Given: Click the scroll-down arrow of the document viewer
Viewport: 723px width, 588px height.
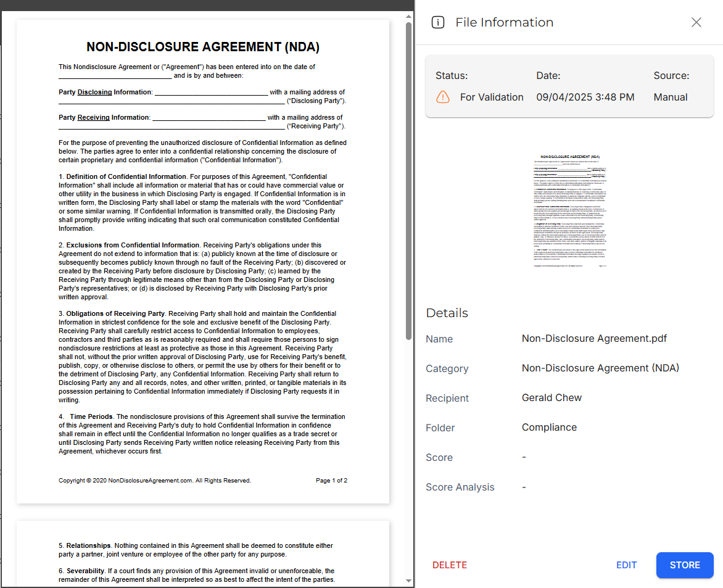Looking at the screenshot, I should [x=408, y=580].
